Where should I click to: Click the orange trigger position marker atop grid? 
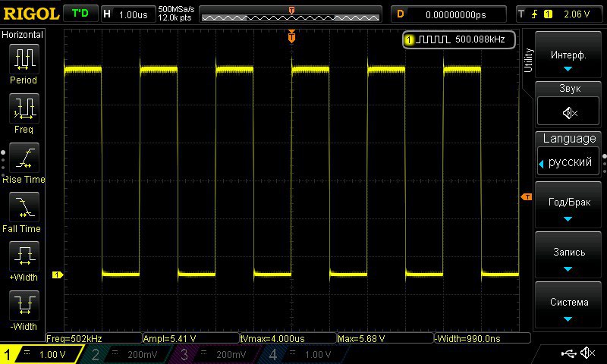291,36
